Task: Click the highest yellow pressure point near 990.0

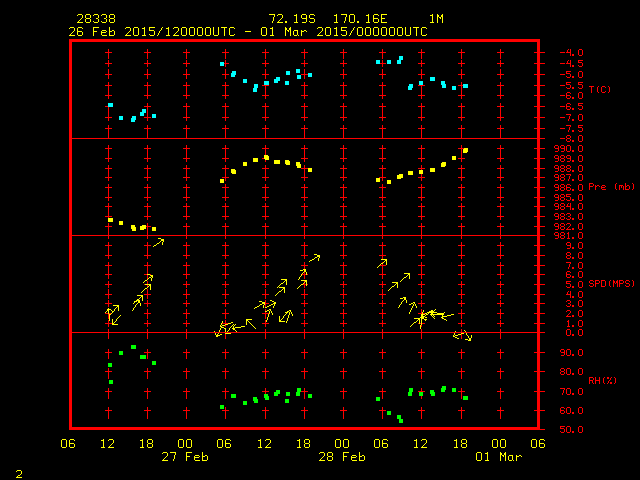Action: [465, 151]
